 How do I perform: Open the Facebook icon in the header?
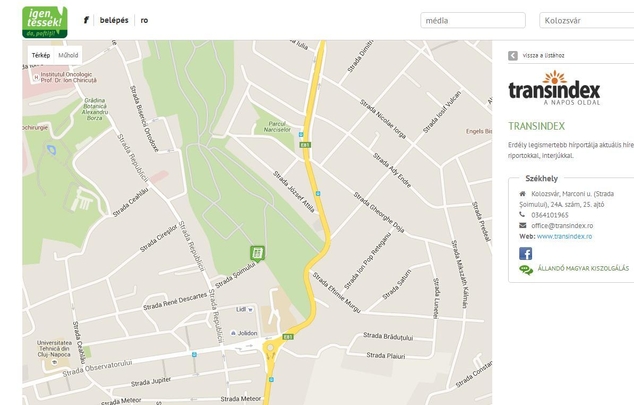[x=86, y=20]
